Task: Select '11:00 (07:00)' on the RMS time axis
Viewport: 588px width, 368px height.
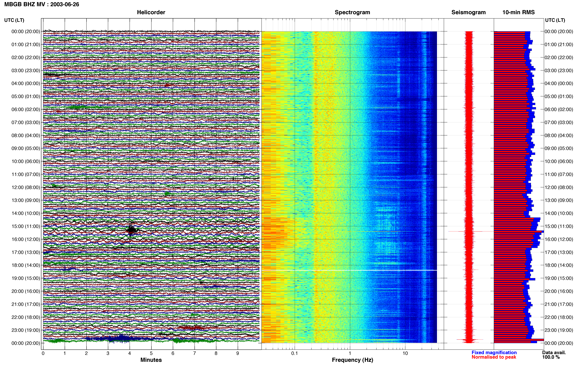Action: click(x=559, y=175)
